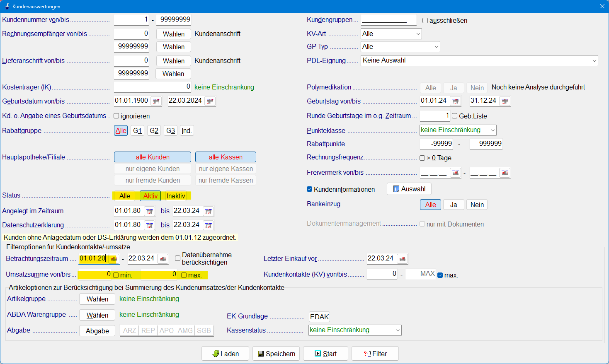Open calendar for Letzter Einkauf vor
Screen dimensions: 609x364
402,259
